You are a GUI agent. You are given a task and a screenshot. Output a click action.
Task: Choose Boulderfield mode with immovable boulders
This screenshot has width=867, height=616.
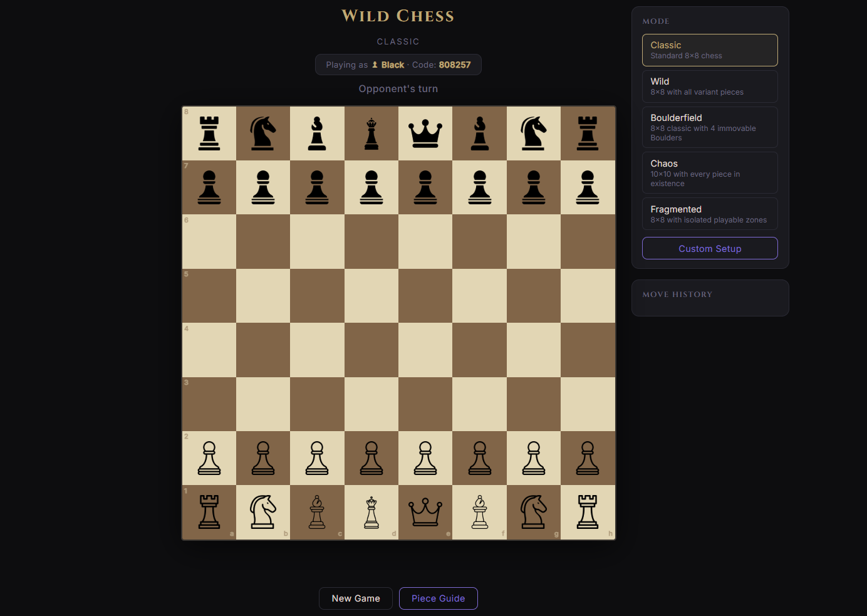point(710,127)
